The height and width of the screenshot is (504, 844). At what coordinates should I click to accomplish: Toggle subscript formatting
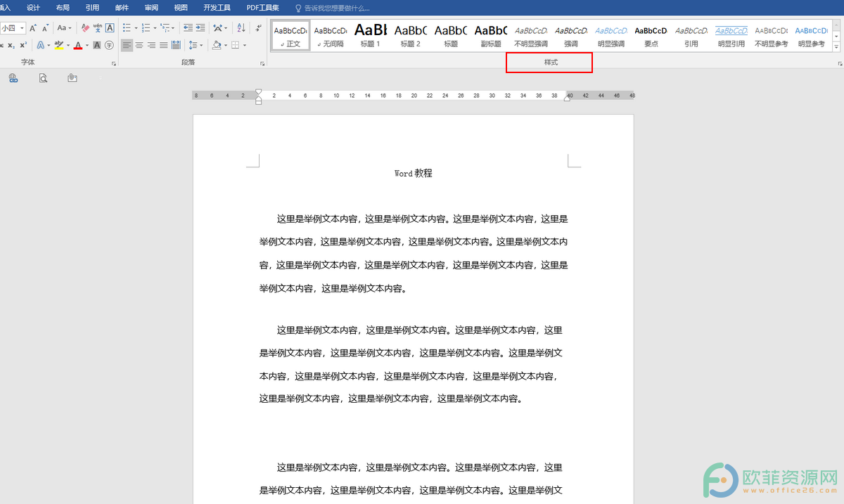coord(11,45)
